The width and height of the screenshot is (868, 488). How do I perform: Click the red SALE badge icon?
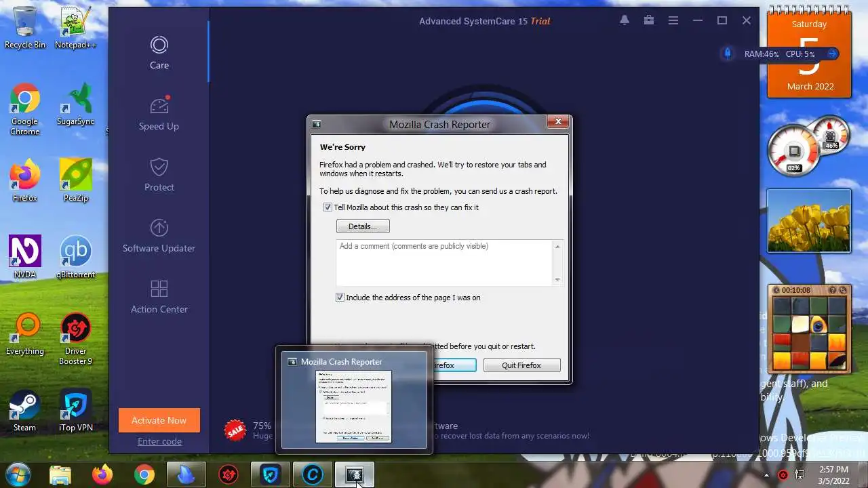(x=235, y=430)
